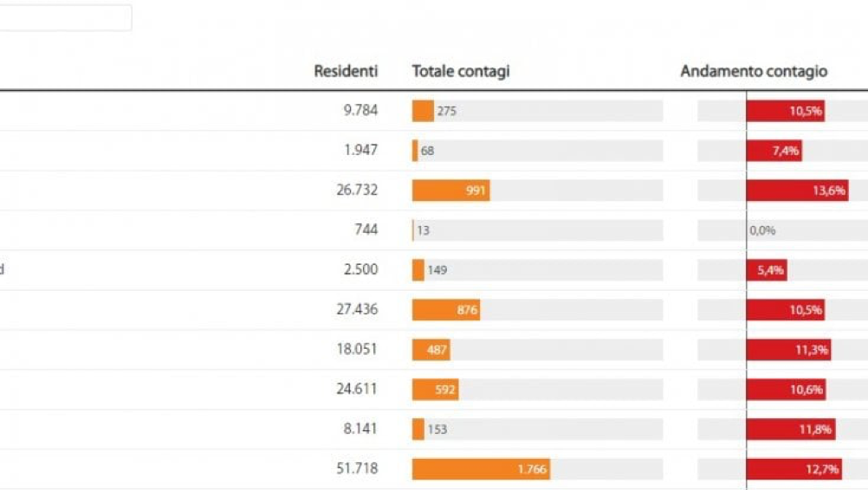The width and height of the screenshot is (868, 490).
Task: Click the search input field at top
Action: [65, 18]
